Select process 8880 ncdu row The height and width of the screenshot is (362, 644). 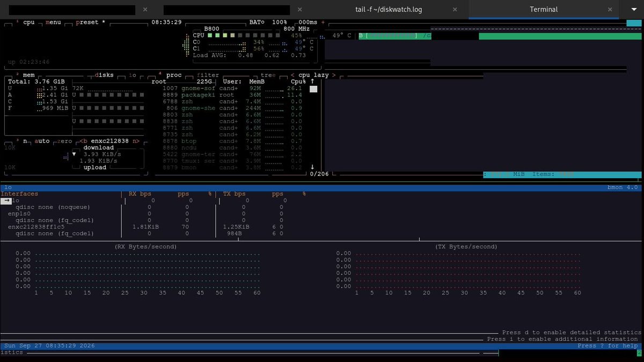pos(232,147)
